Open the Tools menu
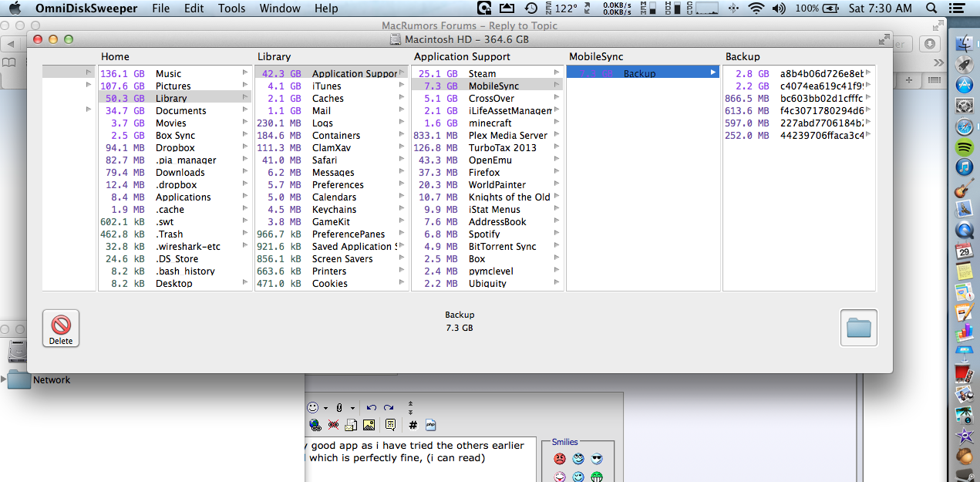Screen dimensions: 980x482 click(231, 8)
